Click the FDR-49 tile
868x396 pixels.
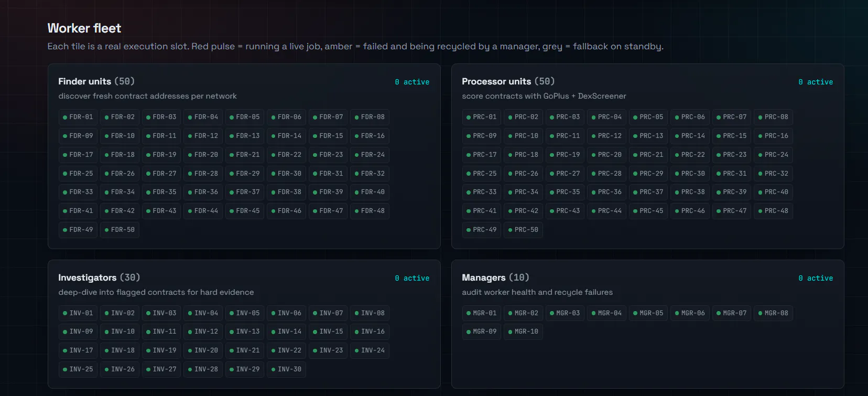pos(78,230)
